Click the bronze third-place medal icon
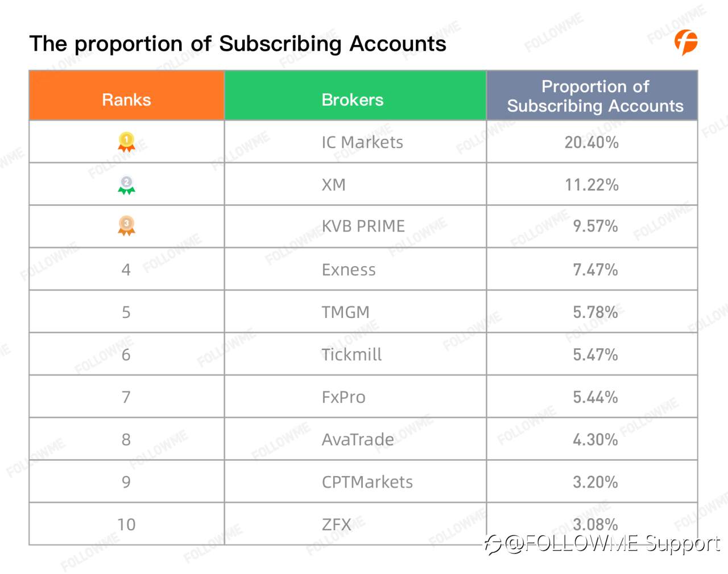728x574 pixels. 126,226
